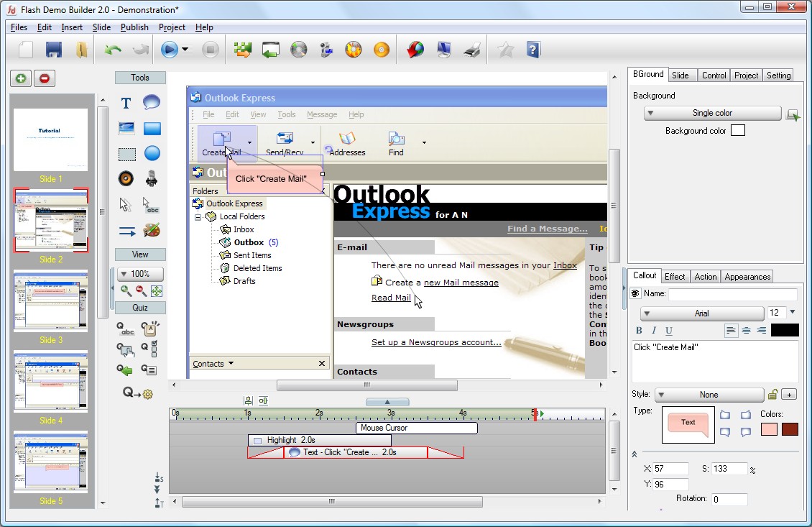Center-align the callout text
Viewport: 812px width, 527px height.
[x=746, y=330]
